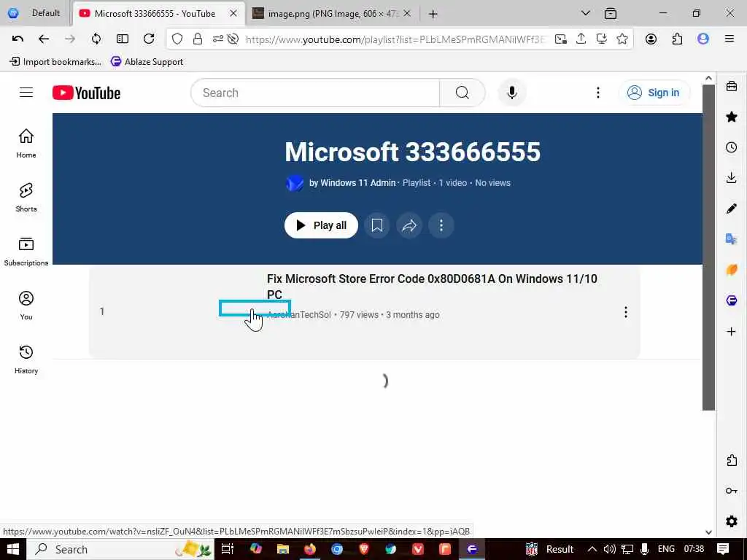Open sidebar settings gear icon

pyautogui.click(x=732, y=521)
